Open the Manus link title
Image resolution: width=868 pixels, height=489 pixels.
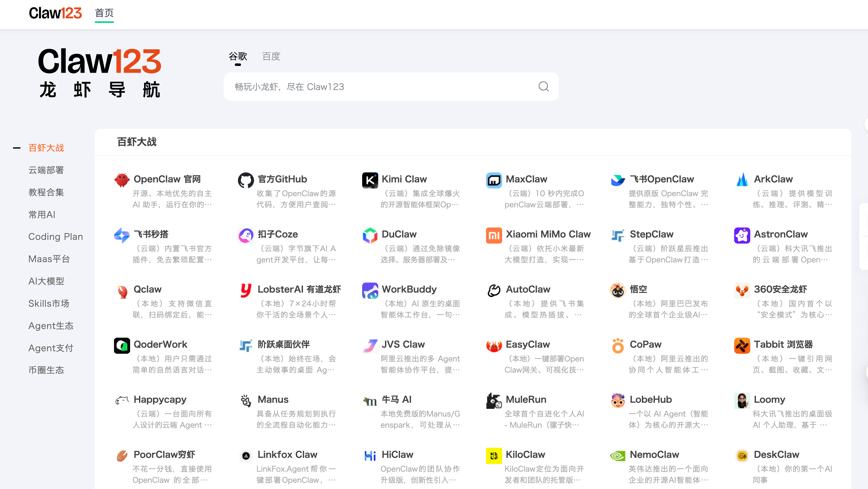click(x=273, y=400)
